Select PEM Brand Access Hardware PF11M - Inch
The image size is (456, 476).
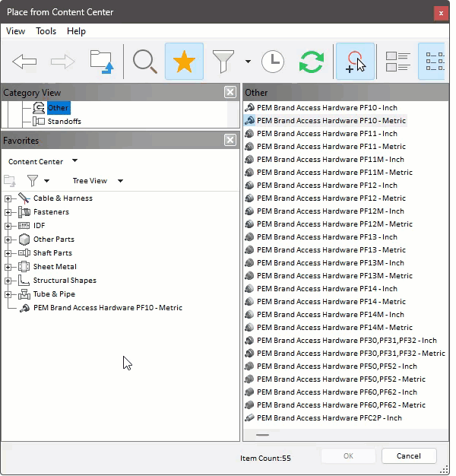(x=331, y=160)
